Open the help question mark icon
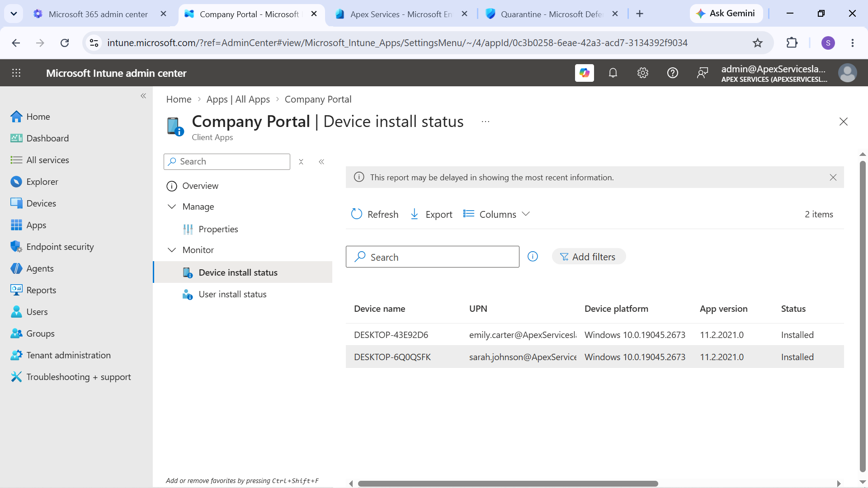Viewport: 868px width, 488px height. tap(673, 73)
